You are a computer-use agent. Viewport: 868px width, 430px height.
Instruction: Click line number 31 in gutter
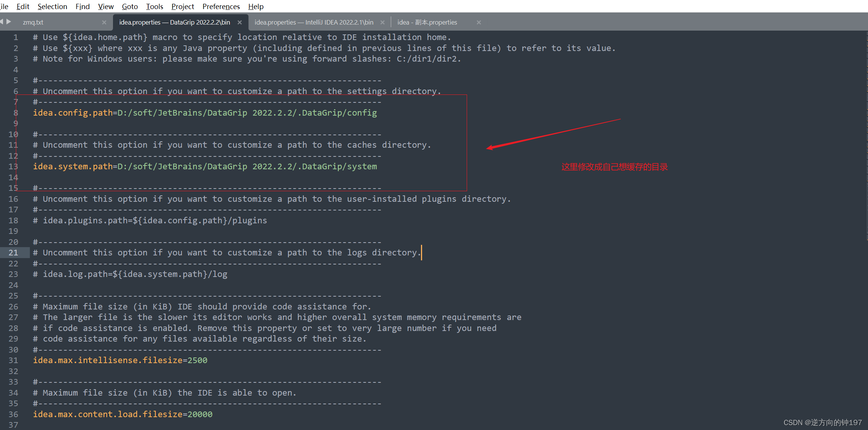pos(13,360)
